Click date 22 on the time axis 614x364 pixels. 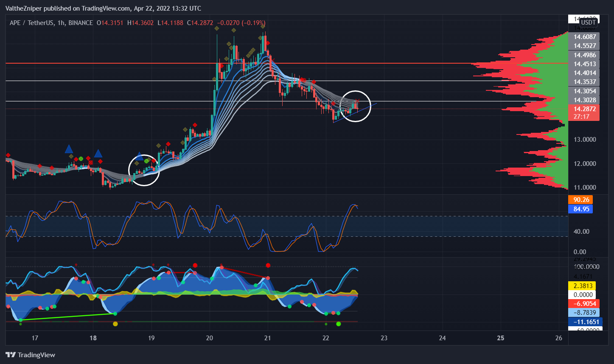tap(326, 338)
